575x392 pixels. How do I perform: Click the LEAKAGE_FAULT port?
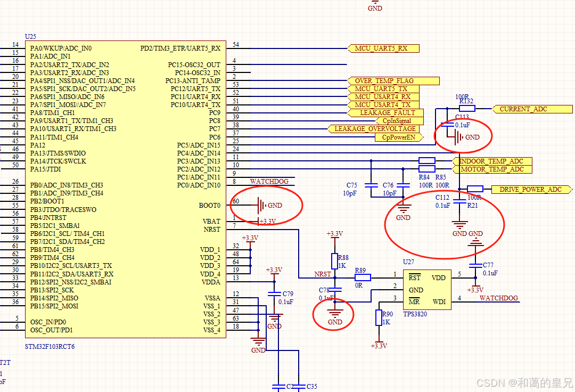click(x=385, y=113)
